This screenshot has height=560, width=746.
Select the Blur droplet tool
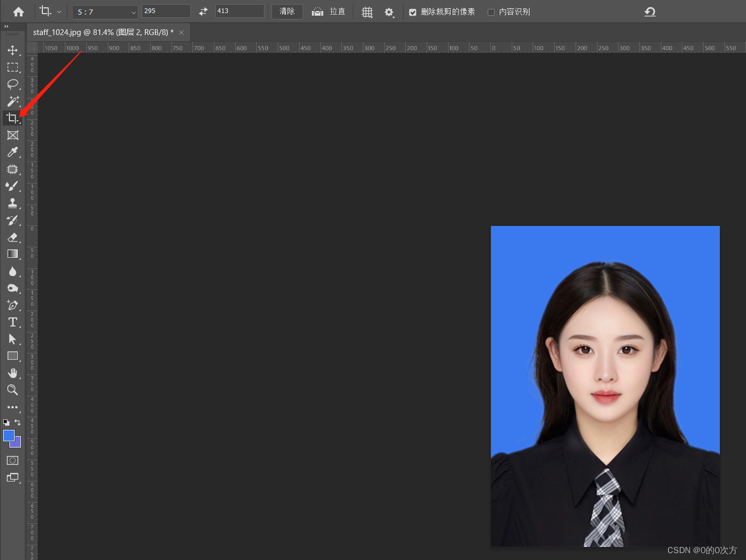tap(13, 271)
